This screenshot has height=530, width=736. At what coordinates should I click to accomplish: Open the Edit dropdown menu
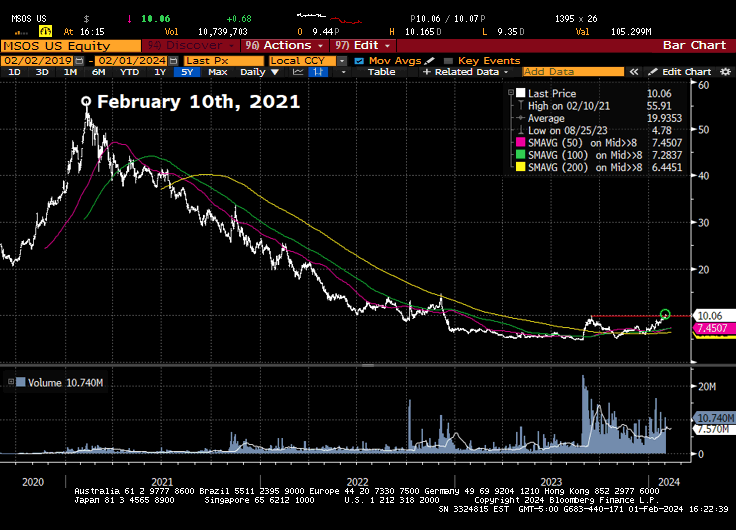[363, 46]
